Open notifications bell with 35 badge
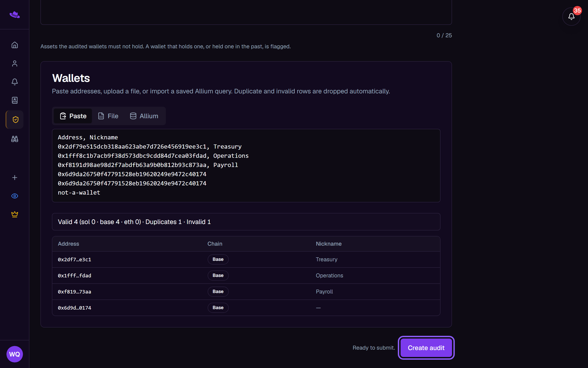Screen dimensions: 588x368 [571, 16]
